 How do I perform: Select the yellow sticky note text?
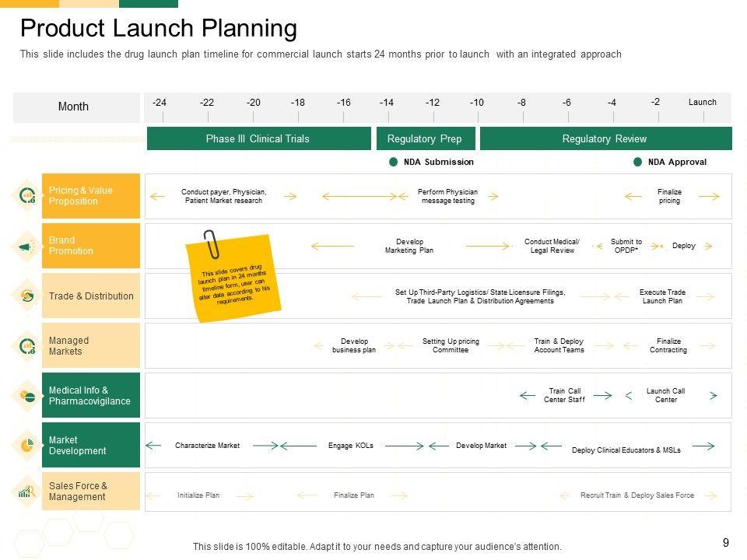pos(233,285)
